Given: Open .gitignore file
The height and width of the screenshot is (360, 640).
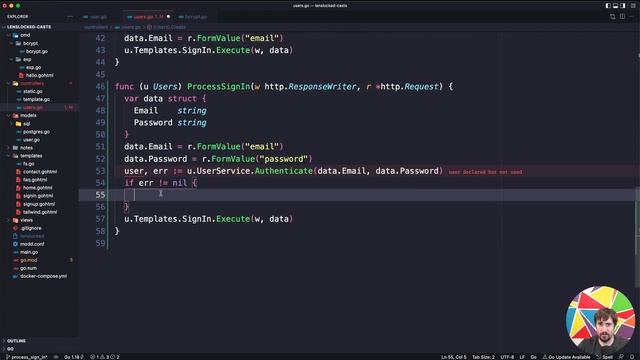Looking at the screenshot, I should [31, 228].
